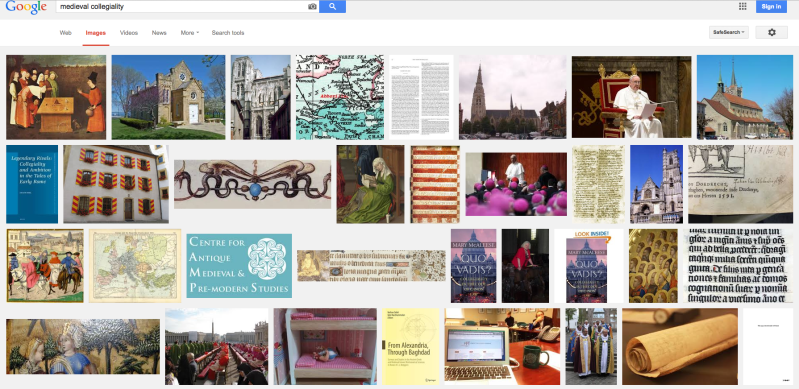Switch to the Web tab
The height and width of the screenshot is (389, 799).
click(x=66, y=33)
